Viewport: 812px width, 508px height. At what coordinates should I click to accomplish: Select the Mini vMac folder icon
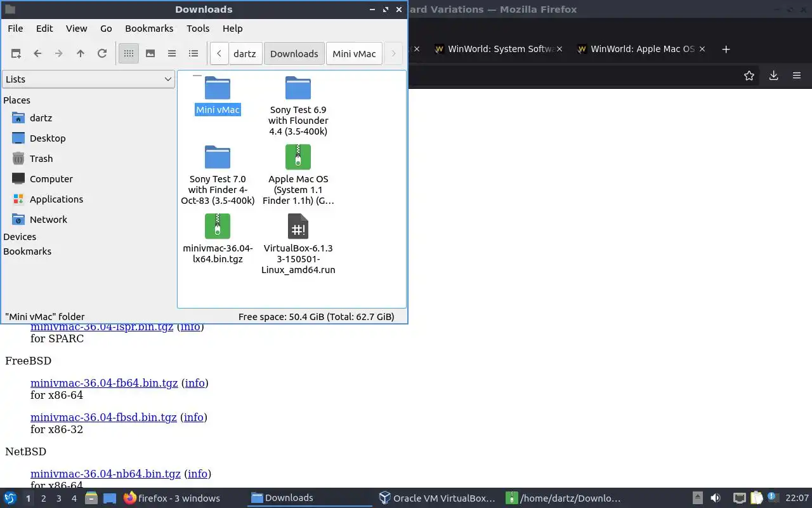pyautogui.click(x=218, y=88)
